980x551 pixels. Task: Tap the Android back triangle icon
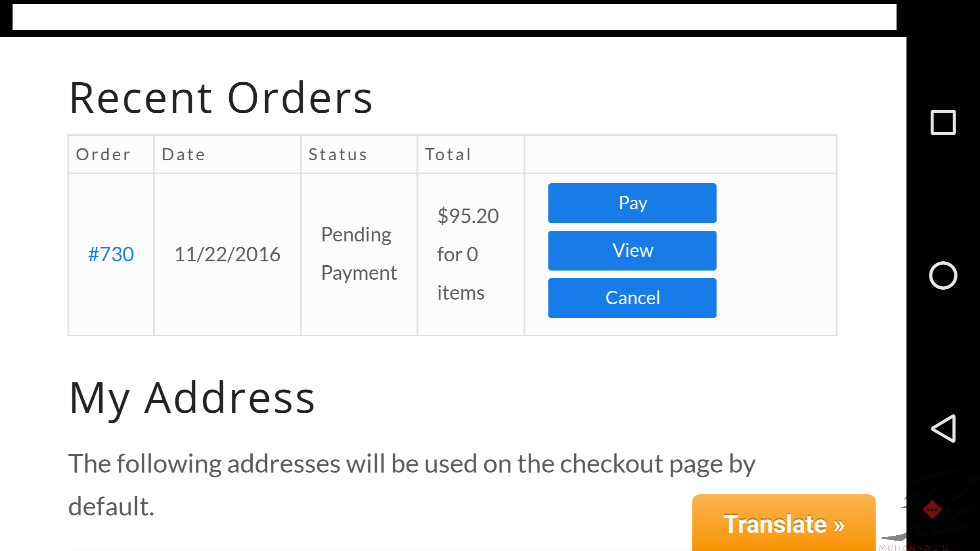coord(943,429)
